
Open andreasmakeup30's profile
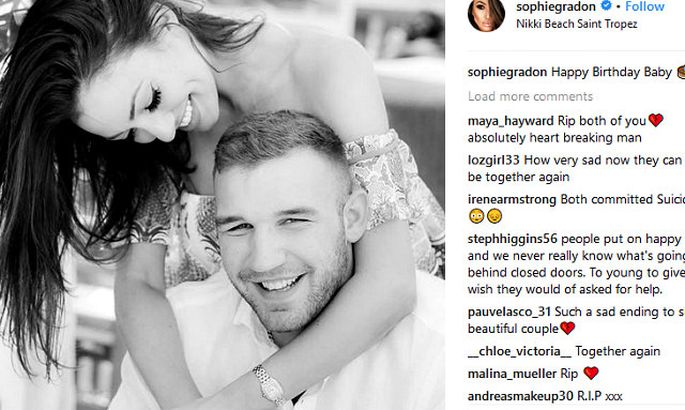(x=520, y=396)
